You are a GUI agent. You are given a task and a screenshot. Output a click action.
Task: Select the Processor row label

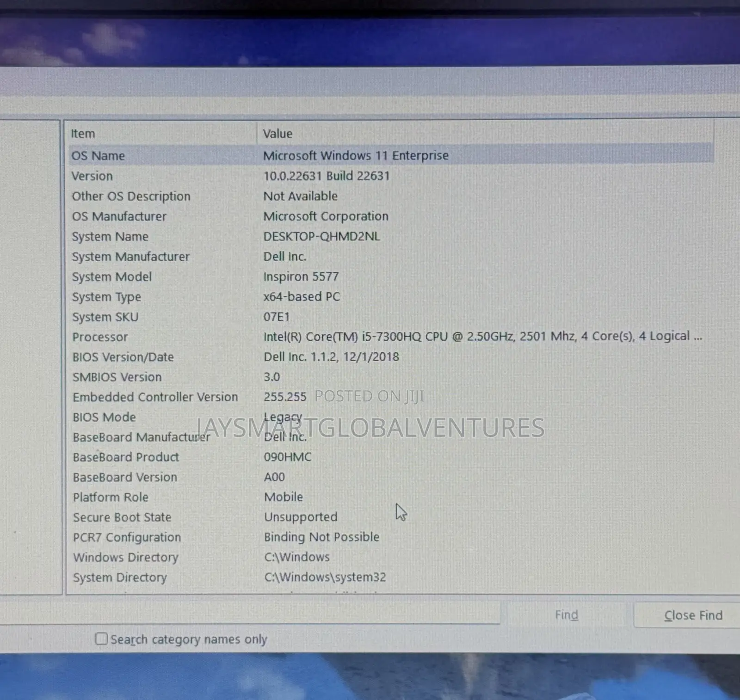[x=100, y=337]
